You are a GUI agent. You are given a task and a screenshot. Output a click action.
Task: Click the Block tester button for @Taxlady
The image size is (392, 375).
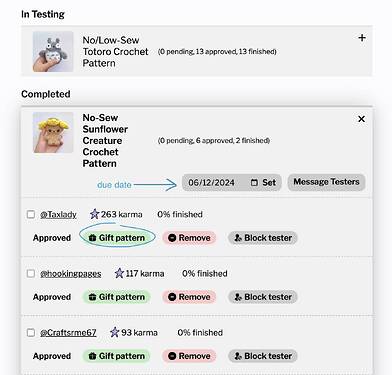(x=263, y=238)
